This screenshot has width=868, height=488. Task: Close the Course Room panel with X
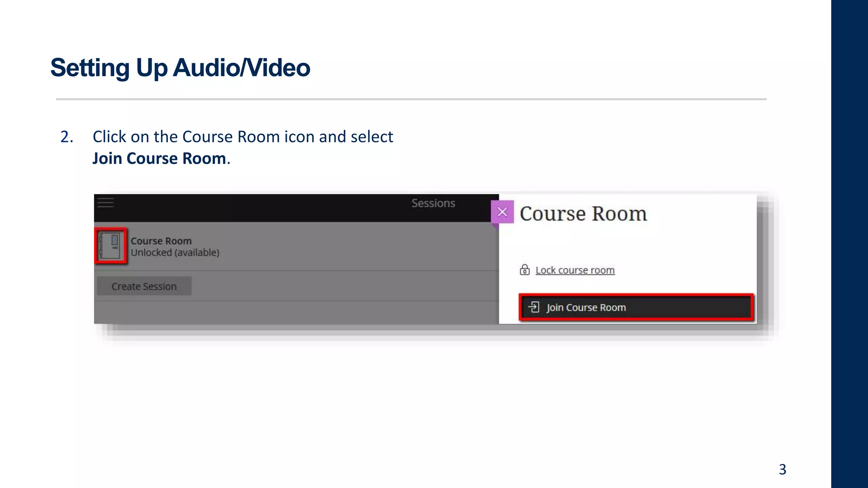[x=502, y=212]
